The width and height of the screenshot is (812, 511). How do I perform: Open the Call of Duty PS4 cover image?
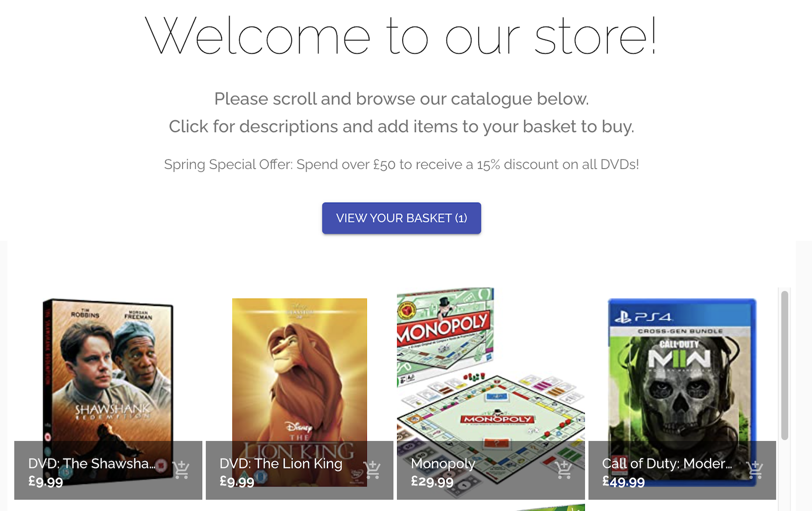[682, 368]
